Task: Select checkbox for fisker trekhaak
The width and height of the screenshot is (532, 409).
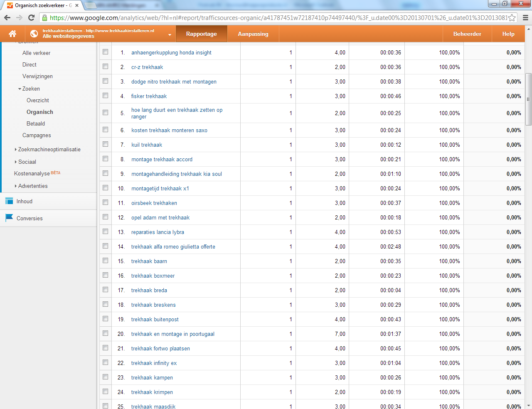Action: 106,96
